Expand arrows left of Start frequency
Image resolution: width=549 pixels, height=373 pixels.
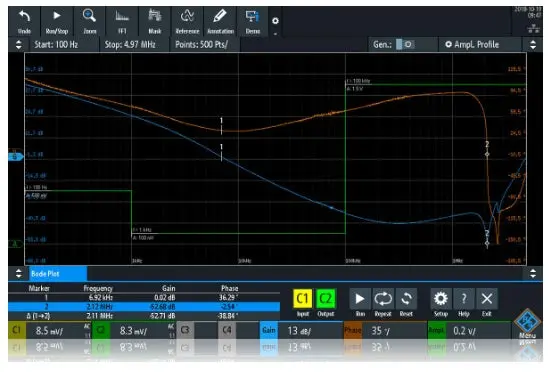(x=18, y=44)
